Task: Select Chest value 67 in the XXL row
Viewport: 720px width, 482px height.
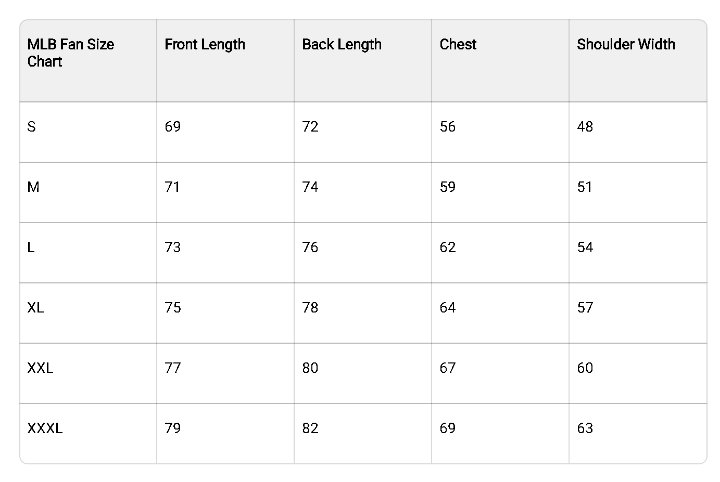Action: pyautogui.click(x=448, y=368)
